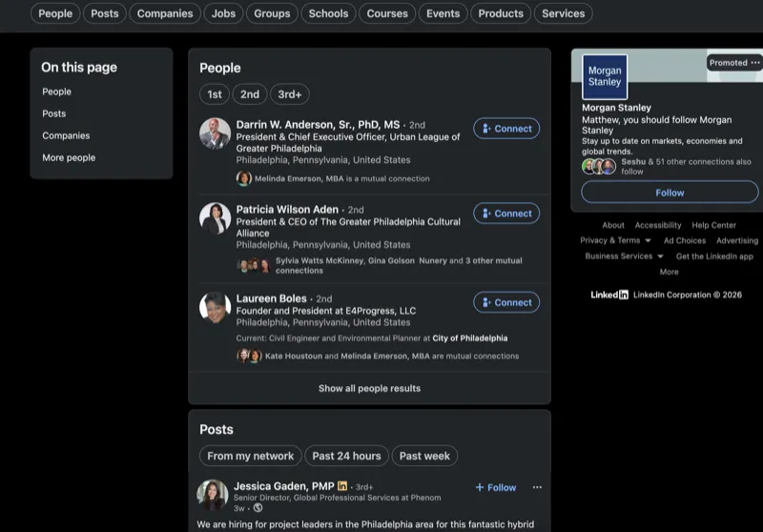
Task: Click the LinkedIn logo in the footer
Action: [x=609, y=295]
